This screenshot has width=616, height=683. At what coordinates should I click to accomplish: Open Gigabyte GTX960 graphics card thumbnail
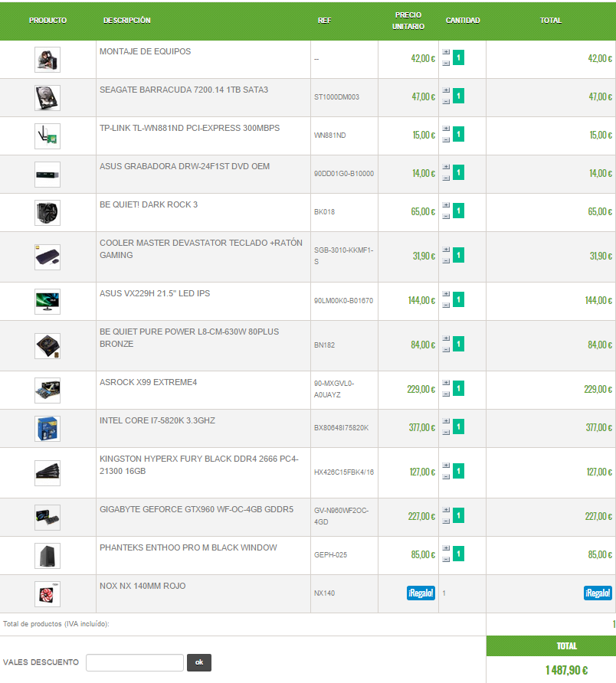coord(48,518)
